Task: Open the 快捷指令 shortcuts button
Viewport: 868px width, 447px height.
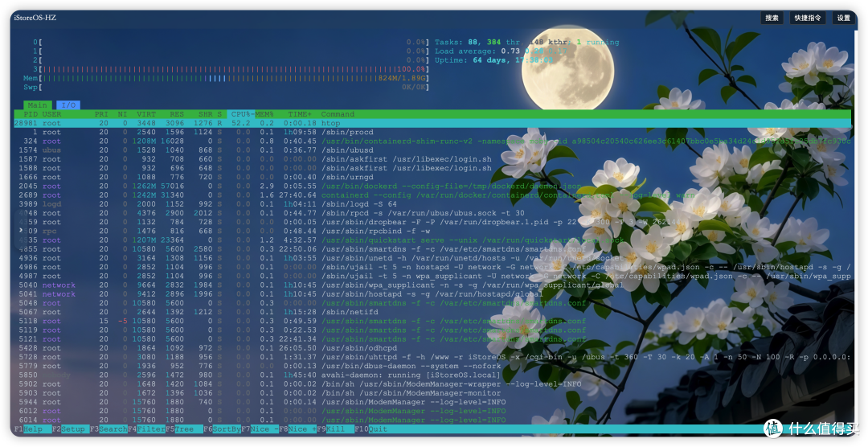Action: point(807,18)
